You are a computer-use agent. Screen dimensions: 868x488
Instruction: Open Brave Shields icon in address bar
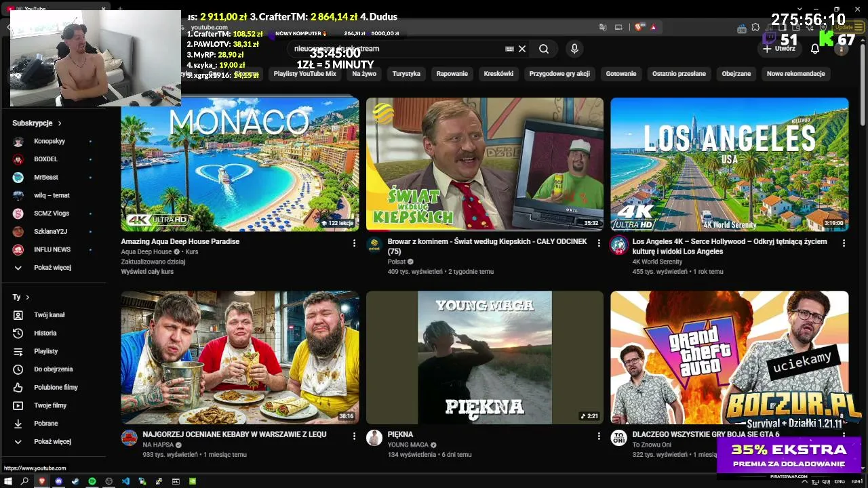638,27
